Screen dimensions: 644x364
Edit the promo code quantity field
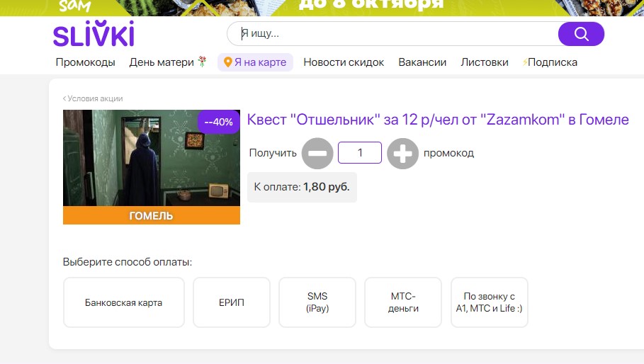[x=360, y=153]
